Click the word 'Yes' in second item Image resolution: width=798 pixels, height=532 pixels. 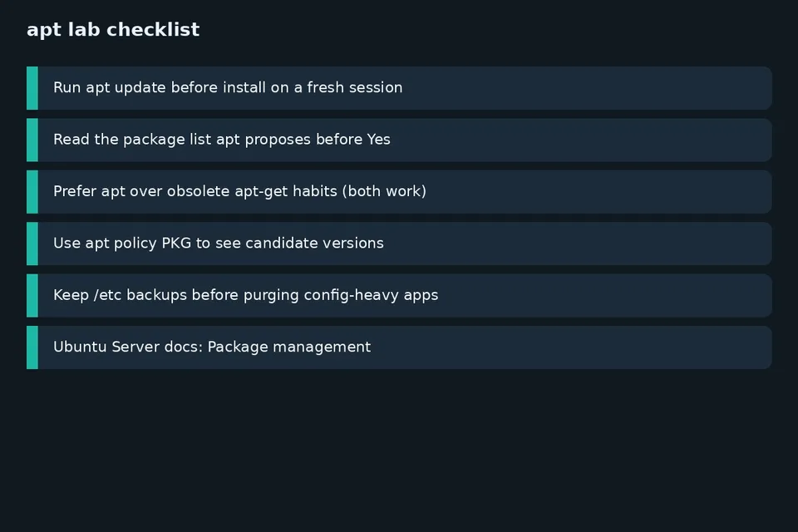click(x=379, y=139)
